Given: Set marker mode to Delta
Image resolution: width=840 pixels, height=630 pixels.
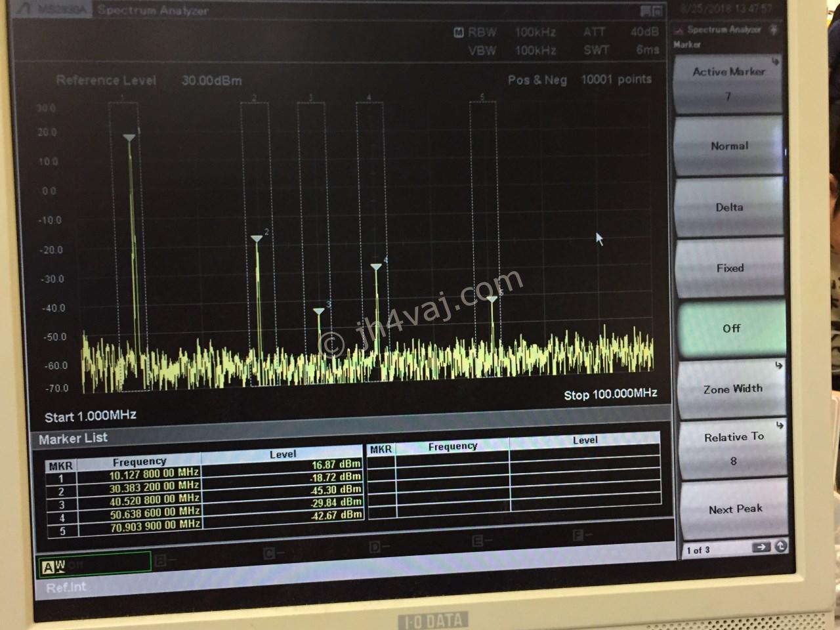Looking at the screenshot, I should pos(729,207).
